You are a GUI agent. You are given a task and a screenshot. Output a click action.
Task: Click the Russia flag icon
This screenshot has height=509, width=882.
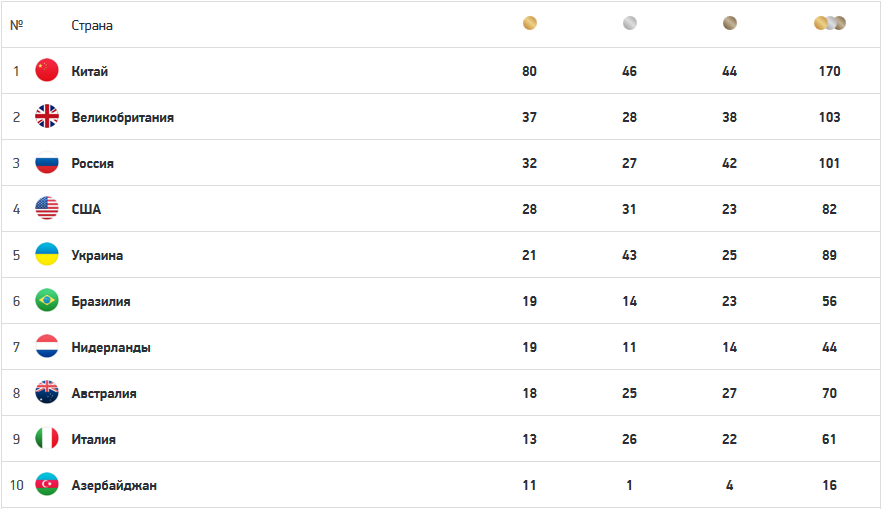47,163
